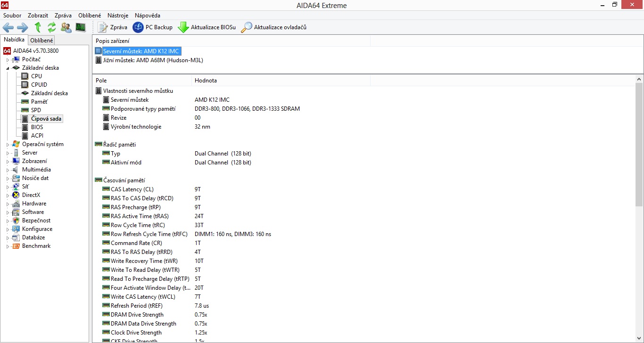Screen dimensions: 644x343
Task: Expand the Zobrazení tree node
Action: [x=8, y=162]
